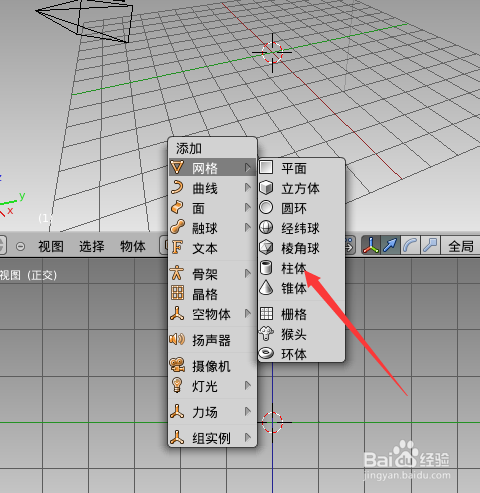This screenshot has height=493, width=480.
Task: Click the 立方体 cube icon
Action: coord(266,187)
